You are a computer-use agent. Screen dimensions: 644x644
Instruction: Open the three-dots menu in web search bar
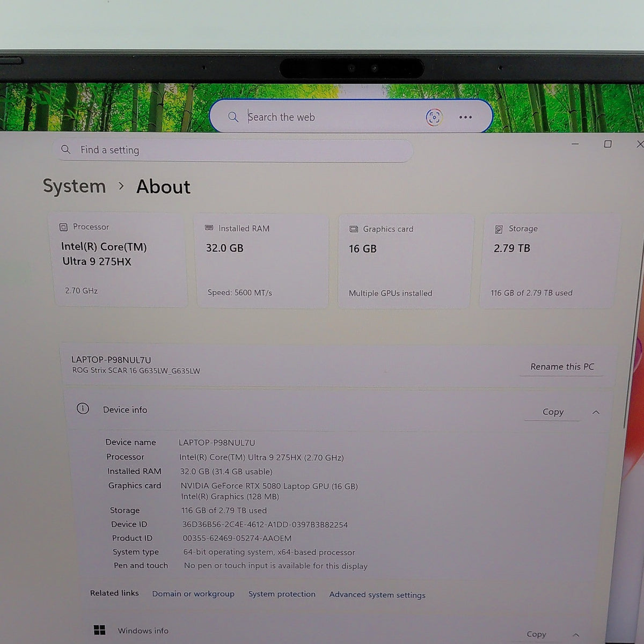[x=465, y=117]
